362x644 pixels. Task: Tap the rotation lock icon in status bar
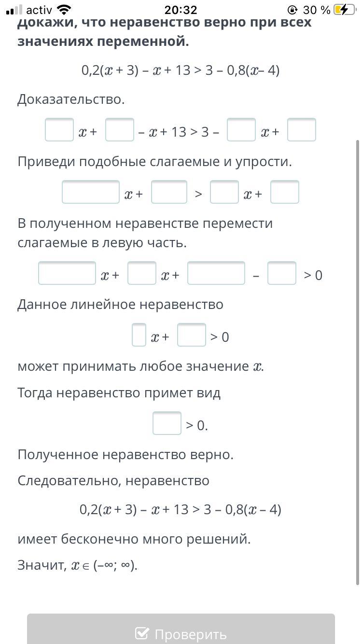point(292,10)
